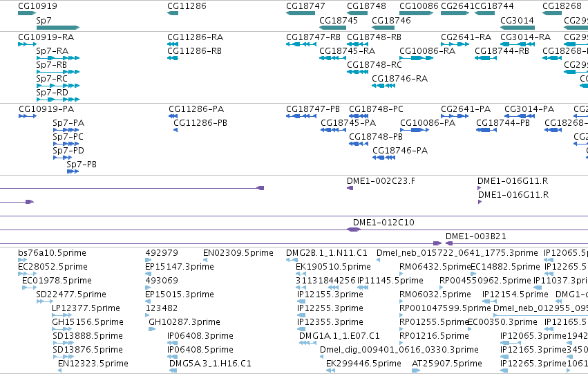The height and width of the screenshot is (374, 588).
Task: Click protein label CG10919-PA
Action: (x=46, y=109)
